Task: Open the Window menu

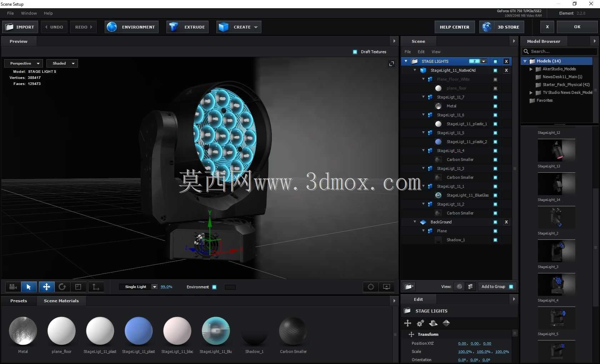Action: click(29, 13)
